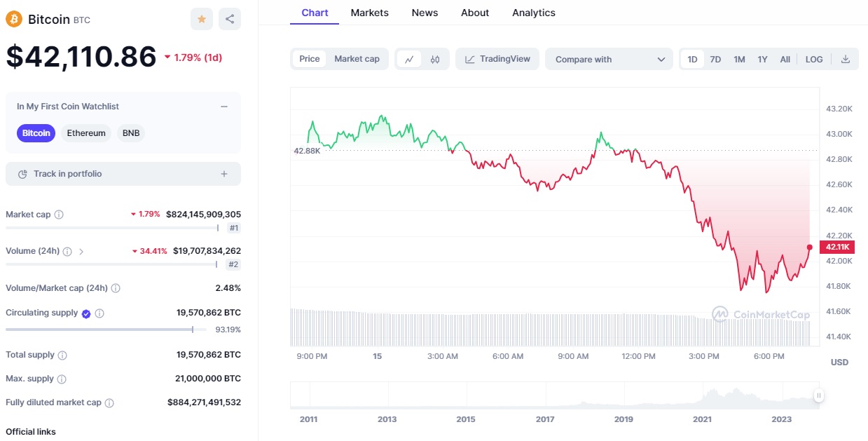The image size is (868, 441).
Task: Open the News tab
Action: (425, 13)
